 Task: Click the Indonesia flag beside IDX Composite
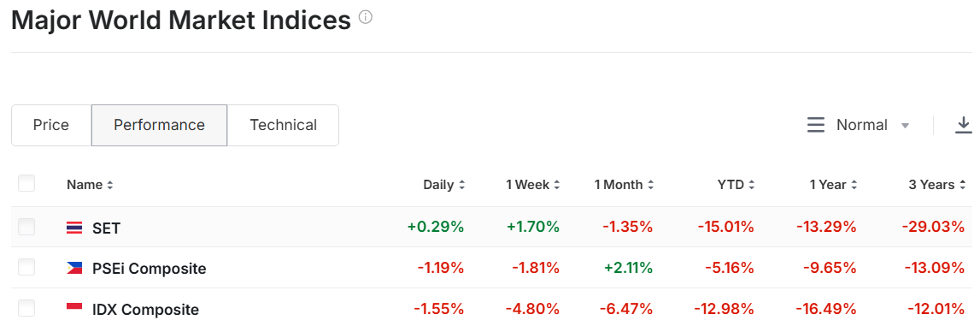point(74,309)
